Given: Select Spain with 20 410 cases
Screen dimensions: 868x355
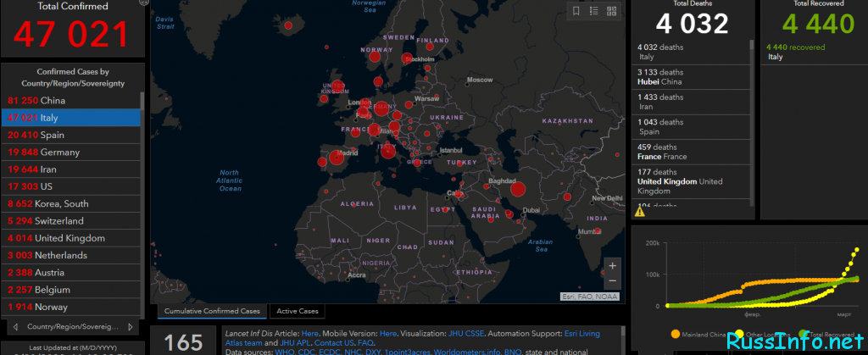Looking at the screenshot, I should [x=71, y=135].
